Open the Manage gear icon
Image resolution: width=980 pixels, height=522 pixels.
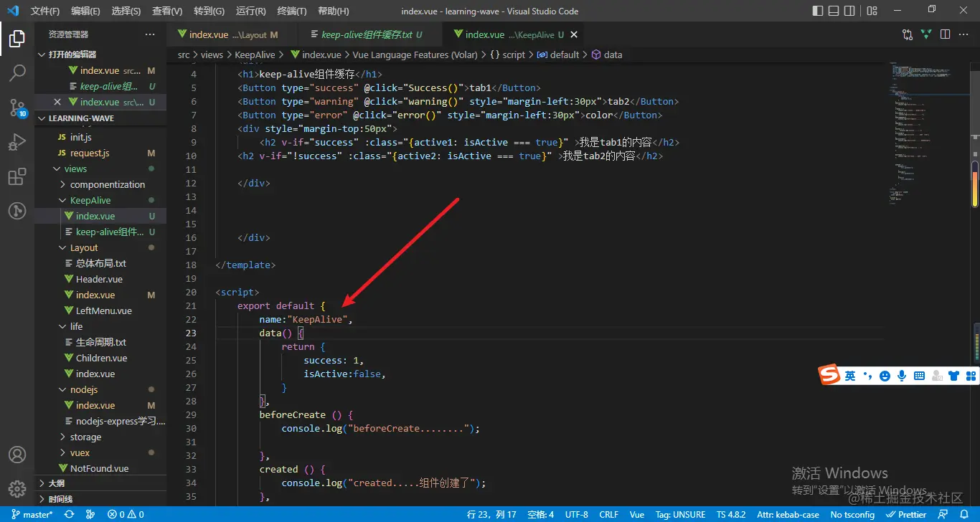click(x=17, y=489)
